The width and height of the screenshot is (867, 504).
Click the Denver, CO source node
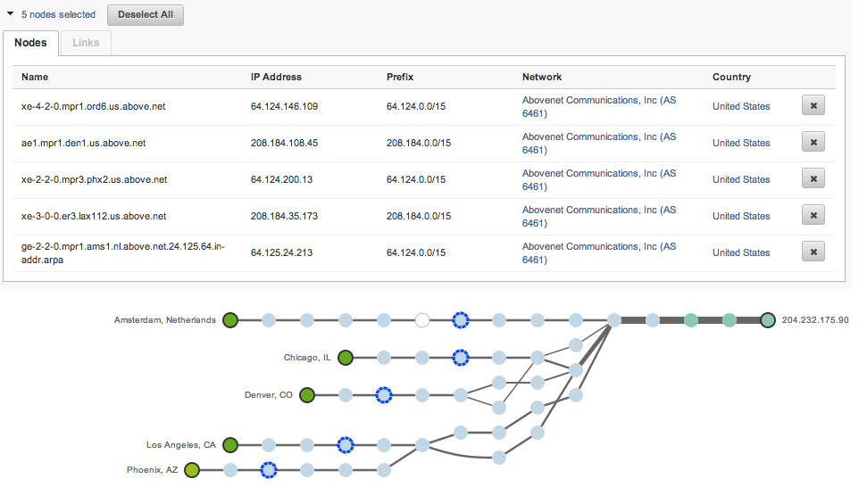(x=307, y=395)
